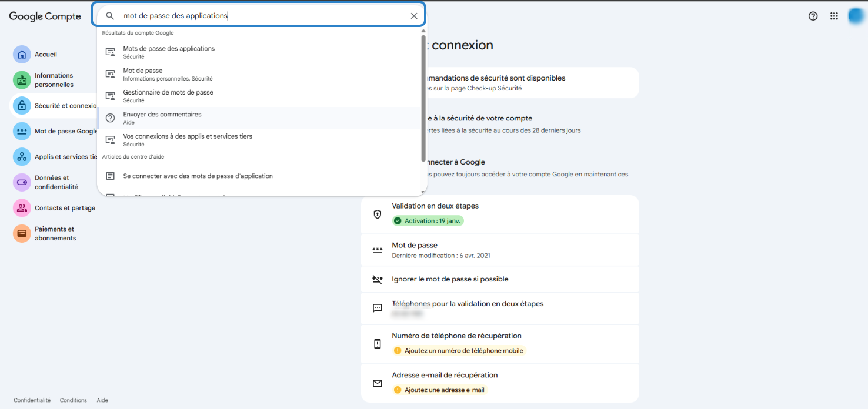
Task: Click Accueil label in the sidebar
Action: tap(46, 55)
